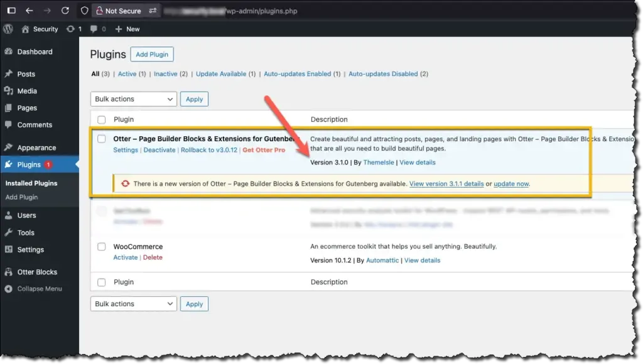
Task: Click Collapse Menu at sidebar bottom
Action: pyautogui.click(x=40, y=289)
